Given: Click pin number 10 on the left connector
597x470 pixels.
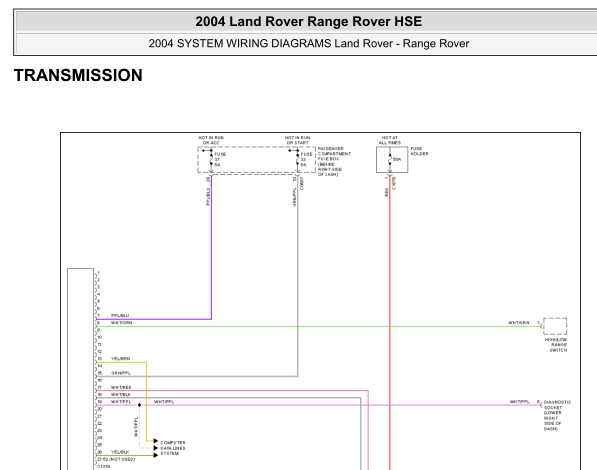Looking at the screenshot, I should (x=100, y=337).
